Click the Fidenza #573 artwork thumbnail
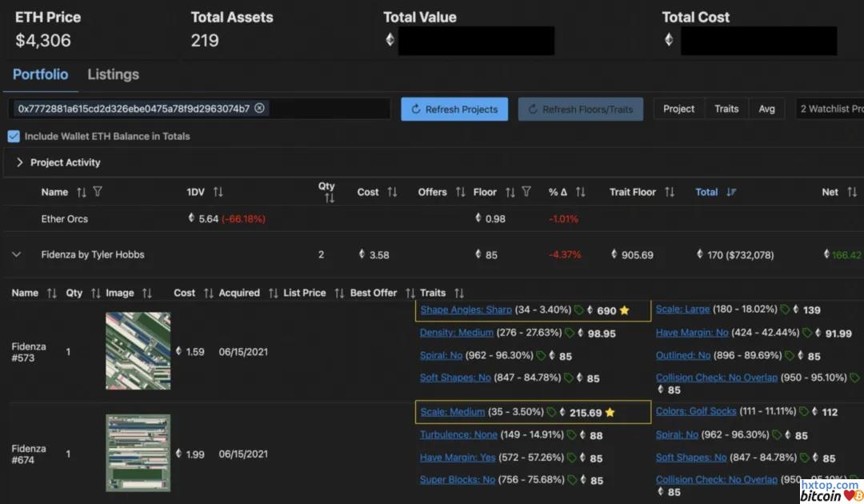 [x=138, y=351]
